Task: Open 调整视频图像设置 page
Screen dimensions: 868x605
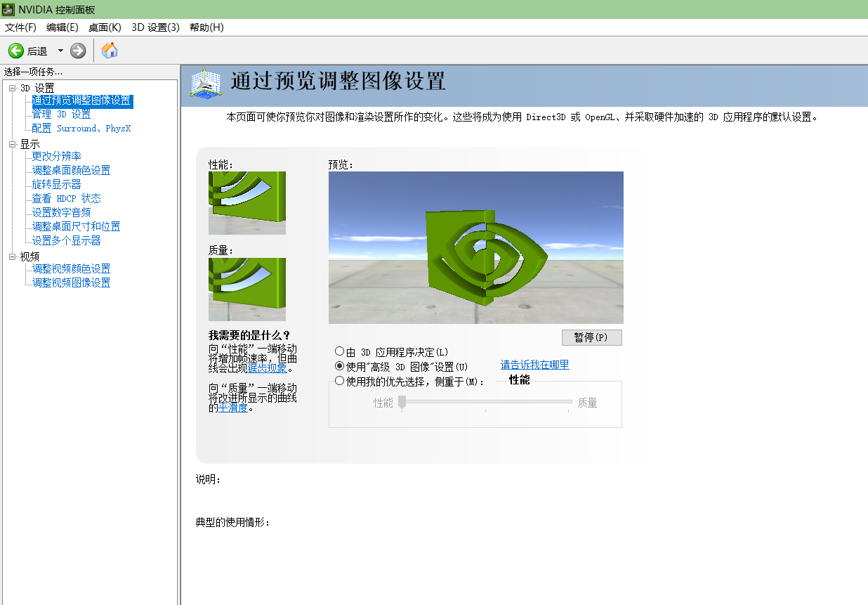Action: coord(71,282)
